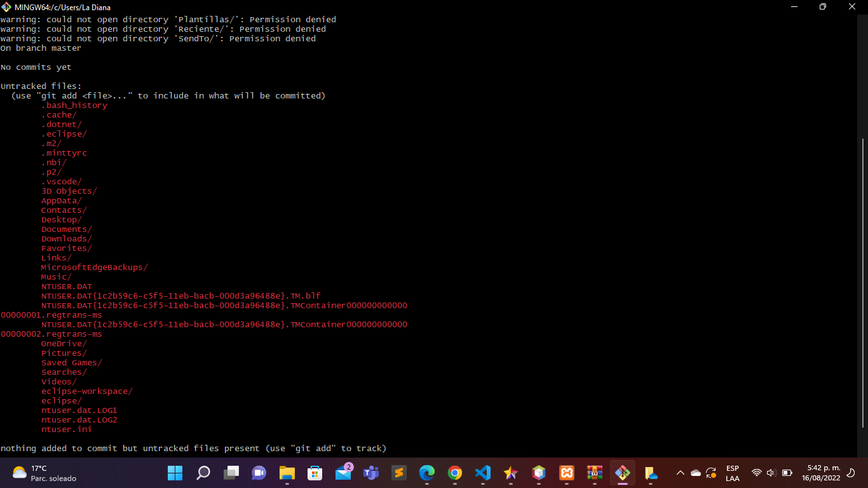This screenshot has height=488, width=868.
Task: Open battery status in tray
Action: click(787, 473)
